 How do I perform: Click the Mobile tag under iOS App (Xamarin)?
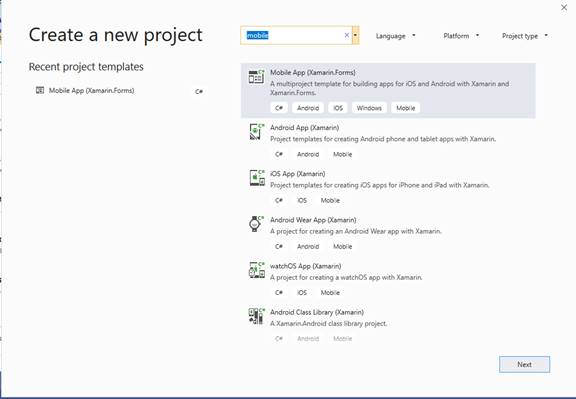[x=330, y=201]
